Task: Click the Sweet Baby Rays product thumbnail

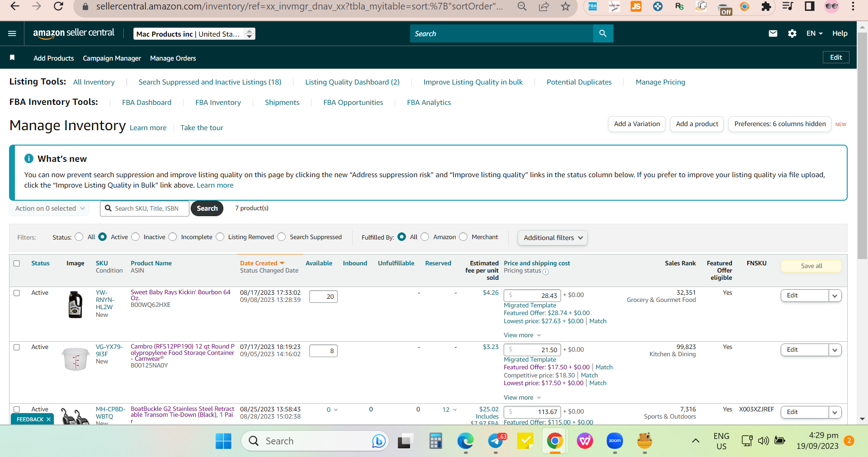Action: (75, 304)
